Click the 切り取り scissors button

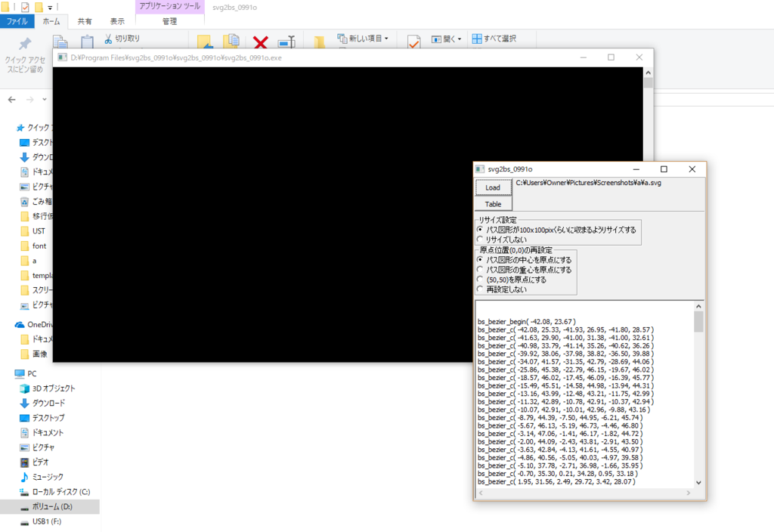pos(122,39)
